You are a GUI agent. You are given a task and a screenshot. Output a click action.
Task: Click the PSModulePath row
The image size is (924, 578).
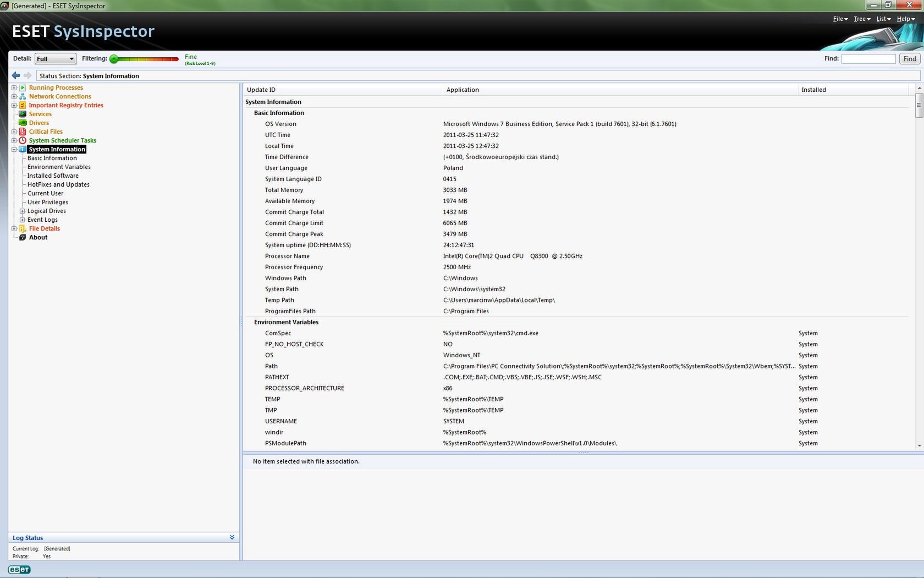tap(576, 443)
